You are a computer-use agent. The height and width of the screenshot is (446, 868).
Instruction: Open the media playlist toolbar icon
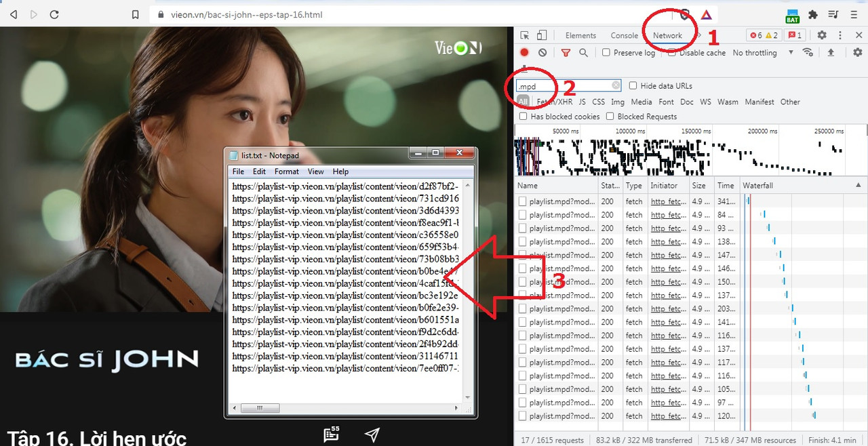(x=833, y=14)
